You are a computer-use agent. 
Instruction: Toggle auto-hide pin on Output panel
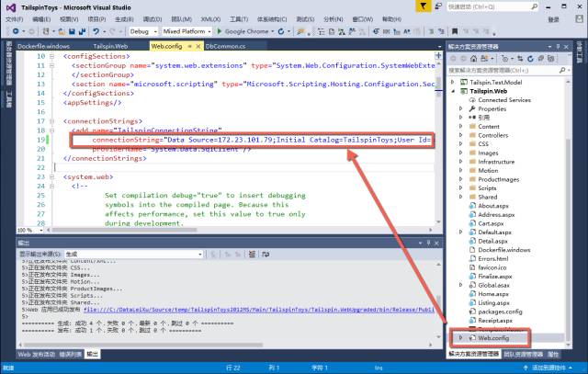(x=429, y=244)
